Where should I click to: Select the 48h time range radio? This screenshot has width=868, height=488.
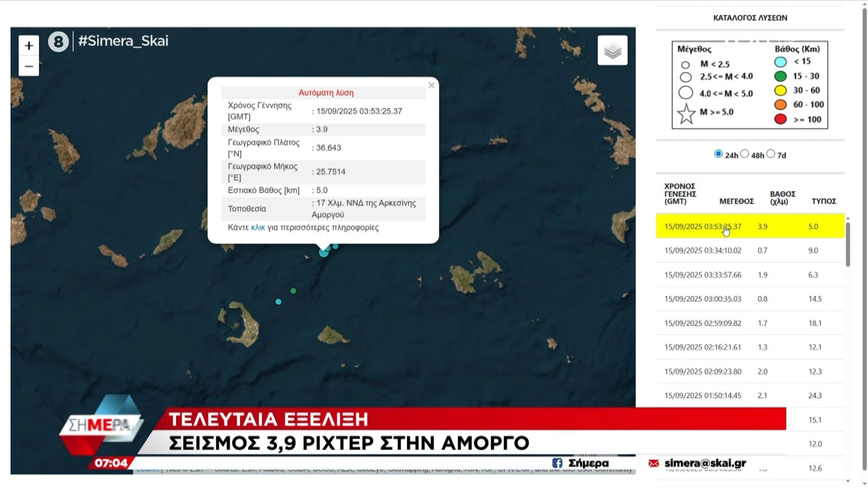(745, 154)
